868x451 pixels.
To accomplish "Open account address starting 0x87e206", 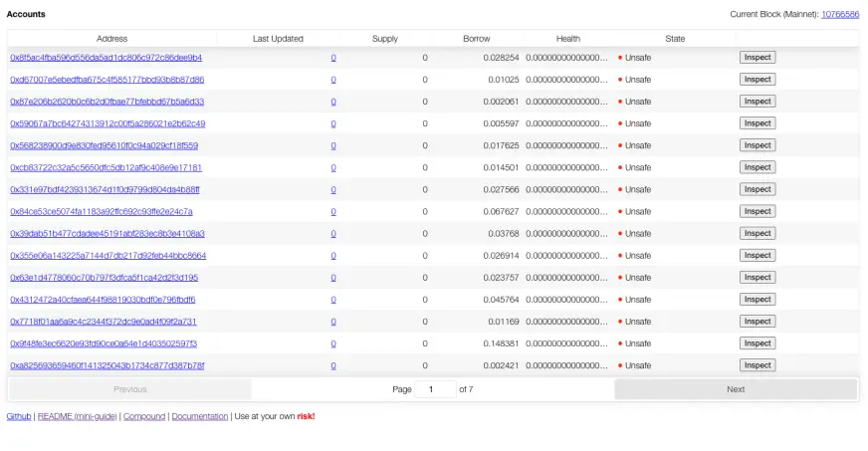I will [x=107, y=102].
